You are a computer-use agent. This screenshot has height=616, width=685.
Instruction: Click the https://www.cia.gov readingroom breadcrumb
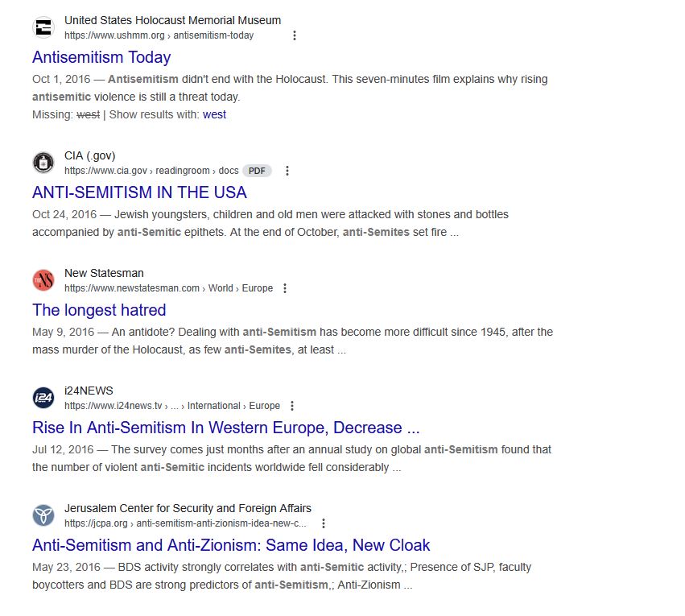[x=151, y=171]
